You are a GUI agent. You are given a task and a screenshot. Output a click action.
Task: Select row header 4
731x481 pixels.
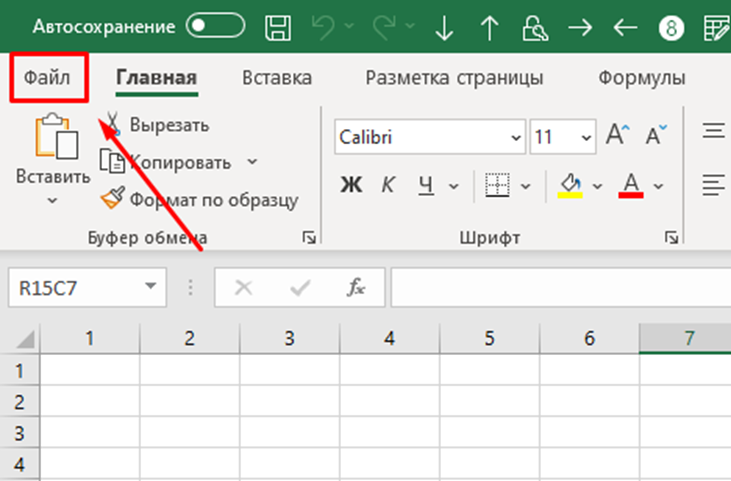[20, 465]
